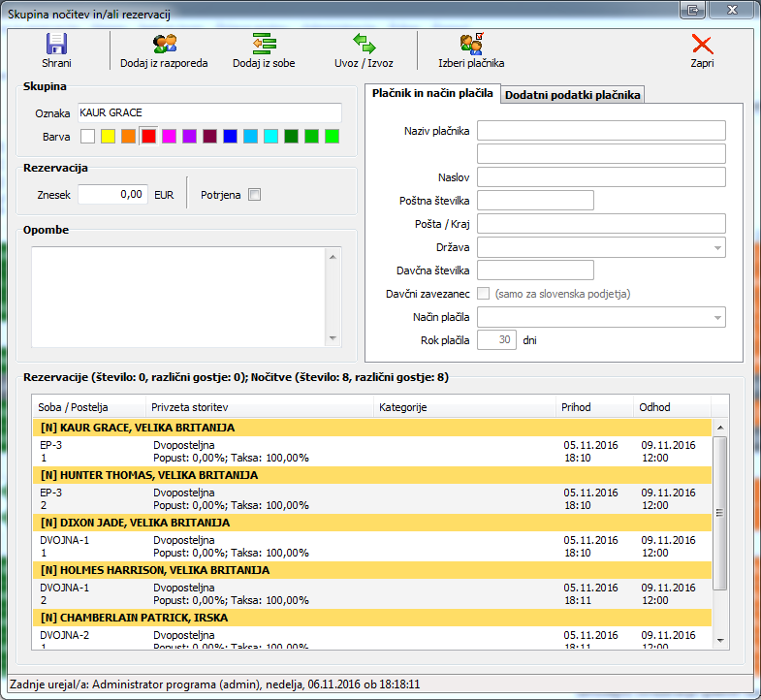761x700 pixels.
Task: Click the Shrani save icon
Action: pos(56,44)
